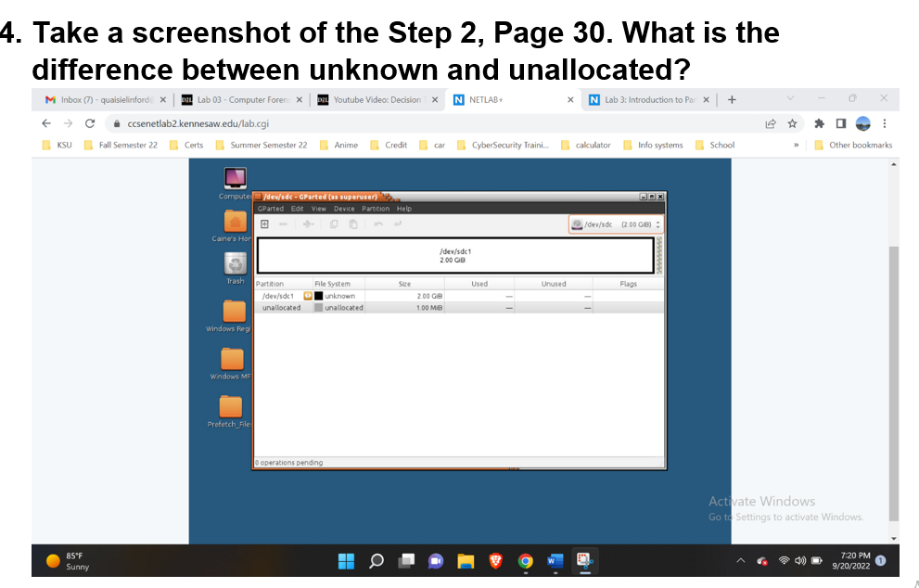Click the Fall Semester 22 bookmarks folder
919x588 pixels.
[x=121, y=144]
